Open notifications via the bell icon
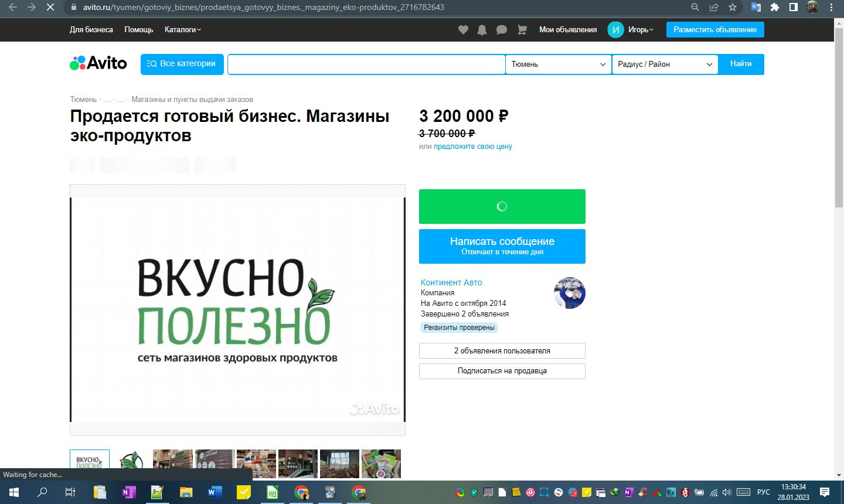844x504 pixels. coord(482,30)
